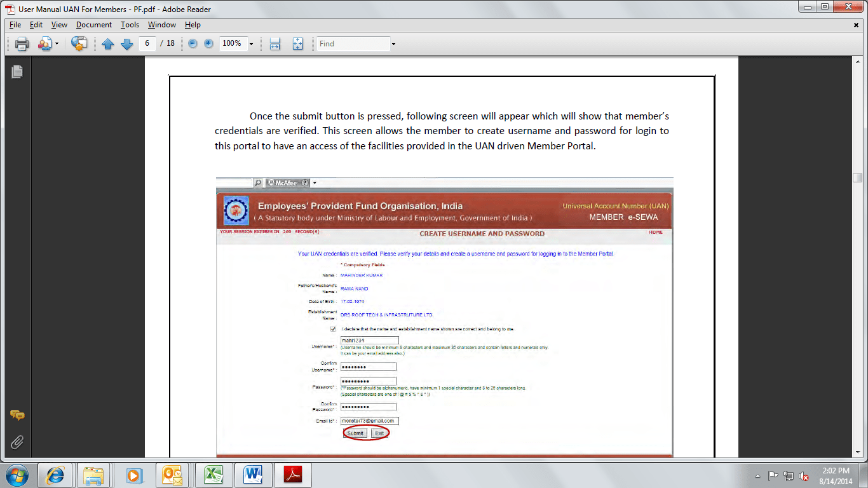This screenshot has height=488, width=868.
Task: Click the Action Center flag icon
Action: coord(773,475)
